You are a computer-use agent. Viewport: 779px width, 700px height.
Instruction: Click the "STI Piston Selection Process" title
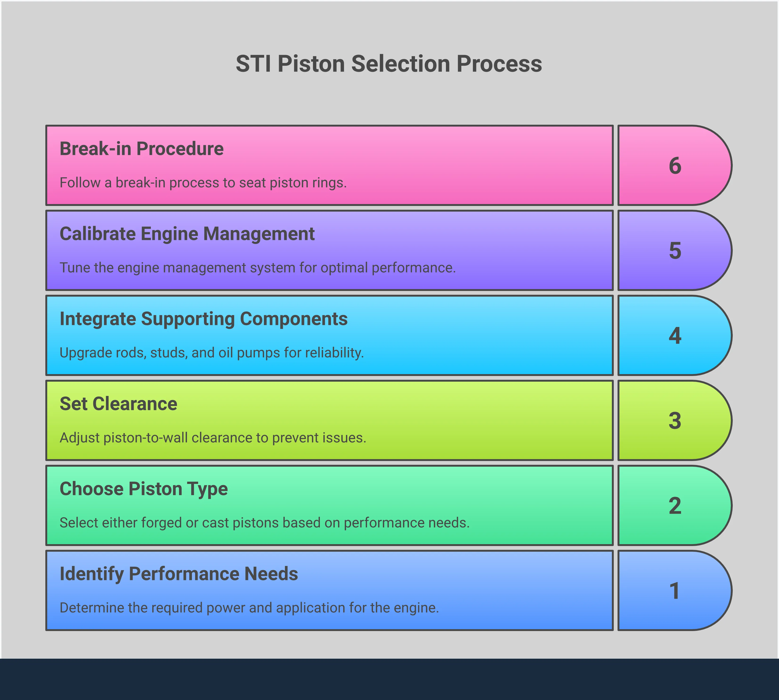(x=389, y=64)
